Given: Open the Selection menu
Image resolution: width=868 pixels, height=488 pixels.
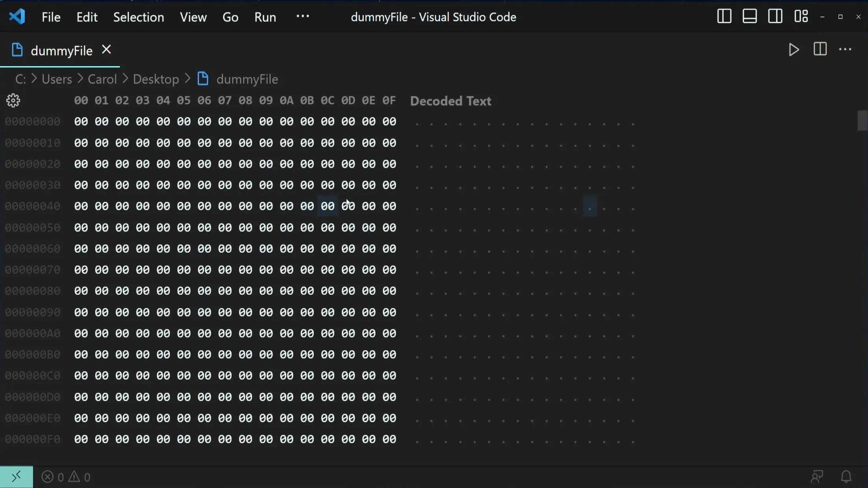Looking at the screenshot, I should (x=138, y=17).
